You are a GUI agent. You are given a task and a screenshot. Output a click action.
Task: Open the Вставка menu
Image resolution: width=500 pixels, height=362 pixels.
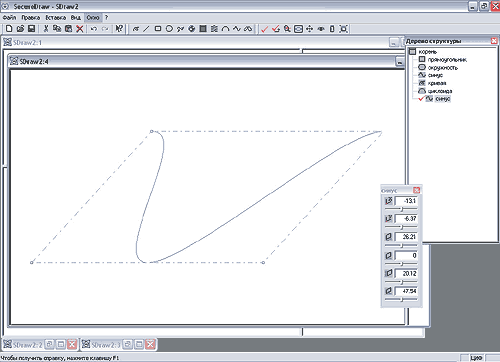pyautogui.click(x=56, y=17)
